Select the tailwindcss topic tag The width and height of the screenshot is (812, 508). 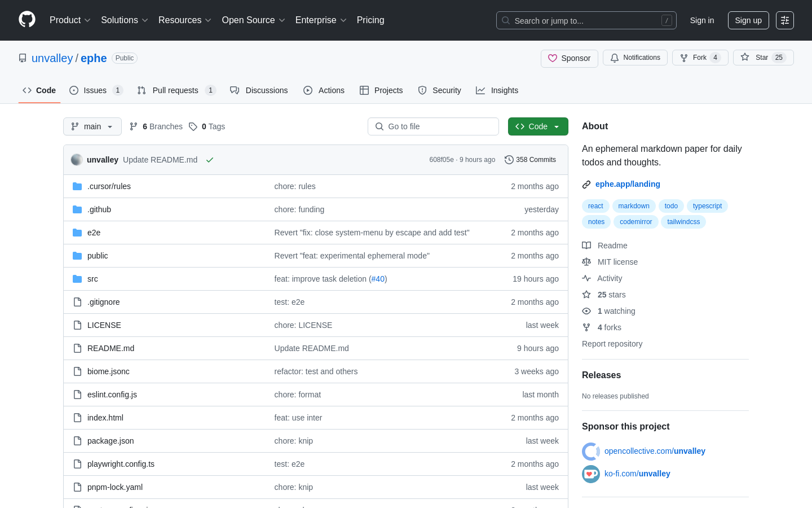[x=683, y=222]
